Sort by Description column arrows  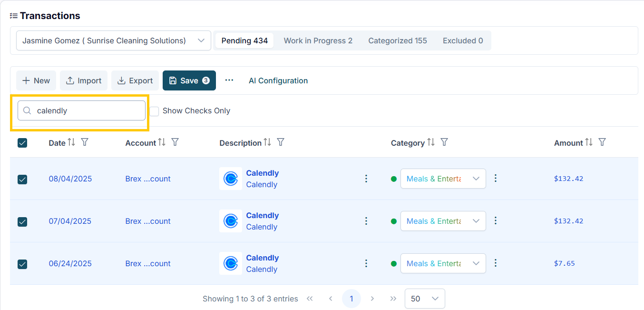point(267,142)
